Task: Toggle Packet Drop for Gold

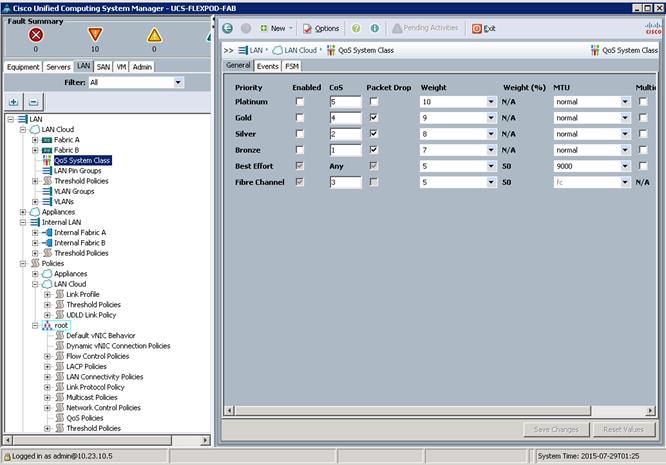Action: tap(374, 118)
